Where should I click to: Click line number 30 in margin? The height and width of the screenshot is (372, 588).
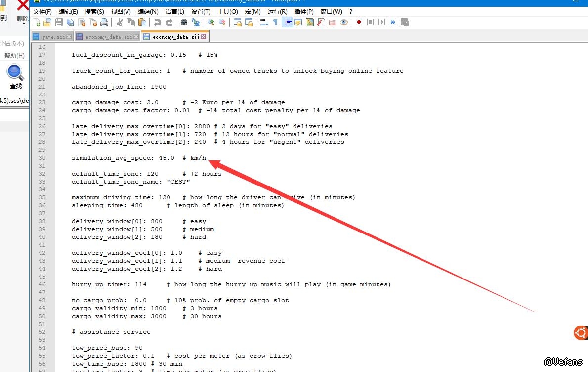tap(42, 158)
